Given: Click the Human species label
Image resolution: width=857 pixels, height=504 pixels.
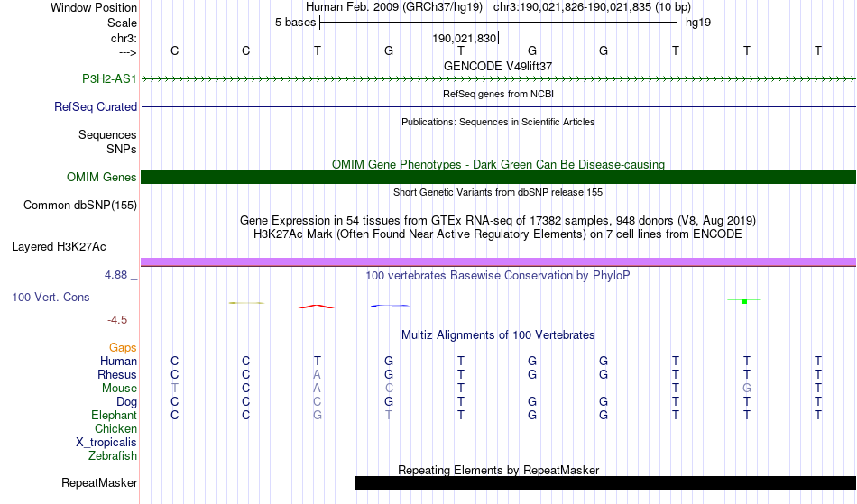Looking at the screenshot, I should point(118,362).
